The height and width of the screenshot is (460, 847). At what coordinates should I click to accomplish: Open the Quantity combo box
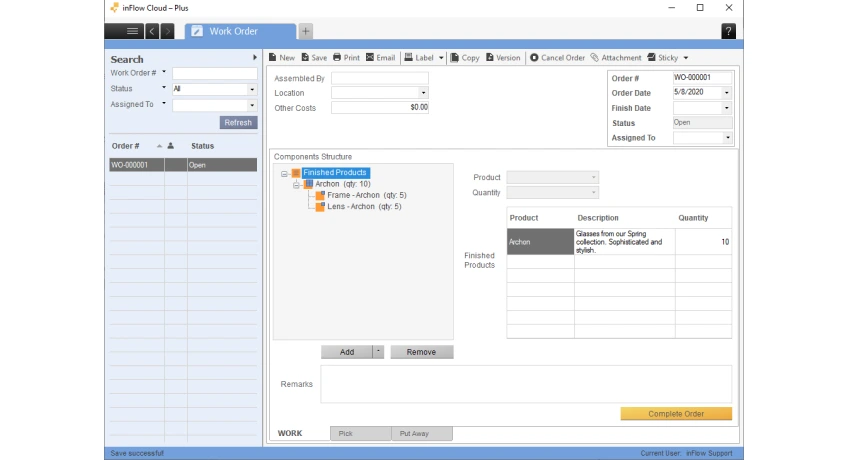pyautogui.click(x=553, y=193)
